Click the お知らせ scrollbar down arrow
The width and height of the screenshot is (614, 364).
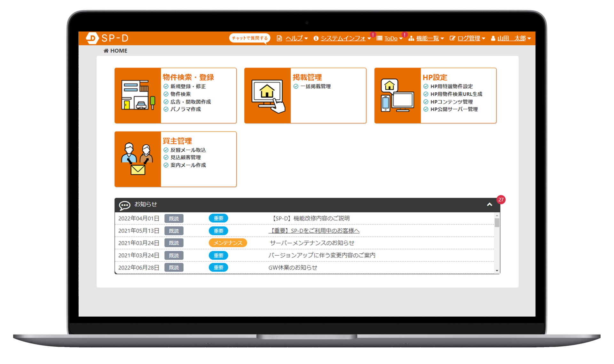point(497,271)
